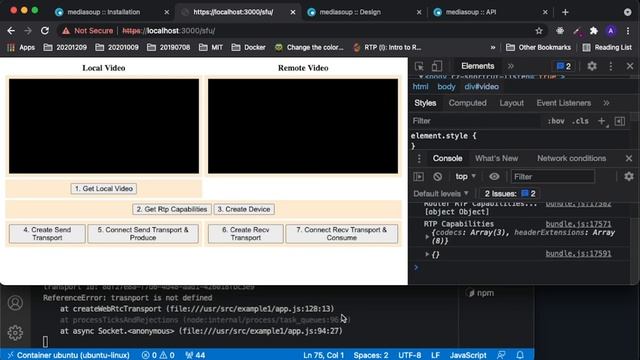
Task: Select div#video in the breadcrumb
Action: [482, 87]
